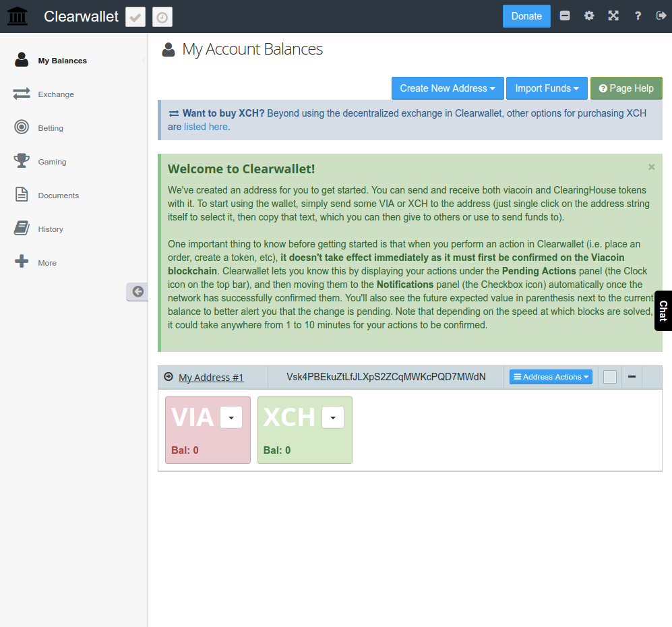The width and height of the screenshot is (672, 627).
Task: Open the XCH balance dropdown arrow
Action: coord(333,417)
